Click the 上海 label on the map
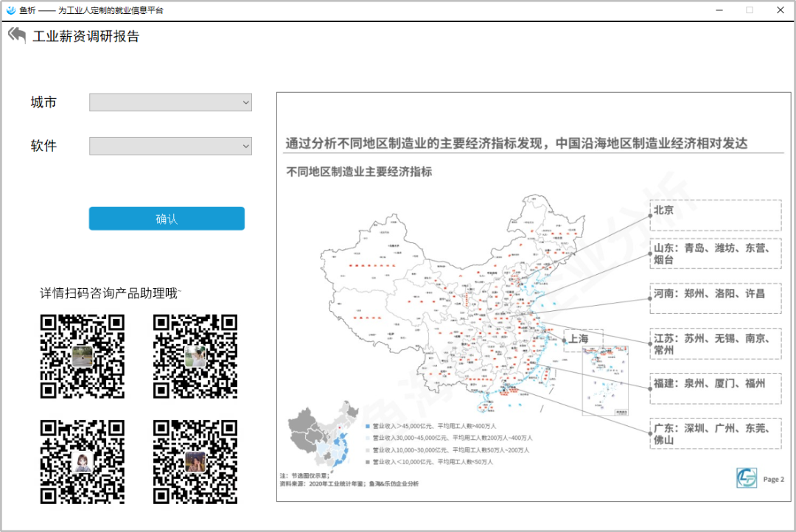796x532 pixels. 579,339
